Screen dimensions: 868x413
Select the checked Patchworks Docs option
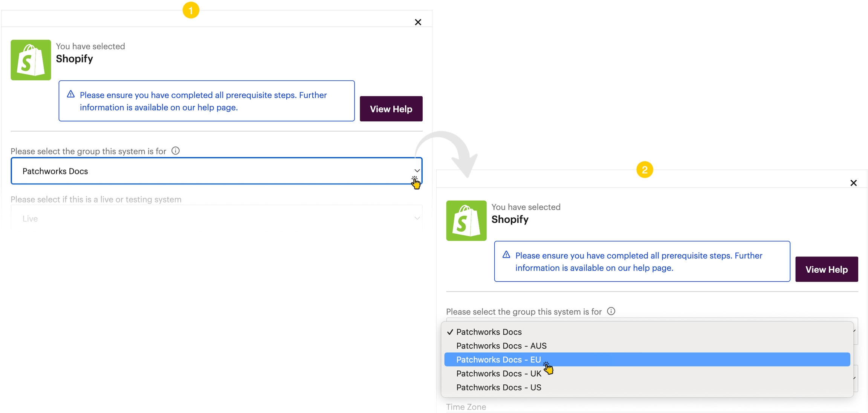tap(489, 332)
